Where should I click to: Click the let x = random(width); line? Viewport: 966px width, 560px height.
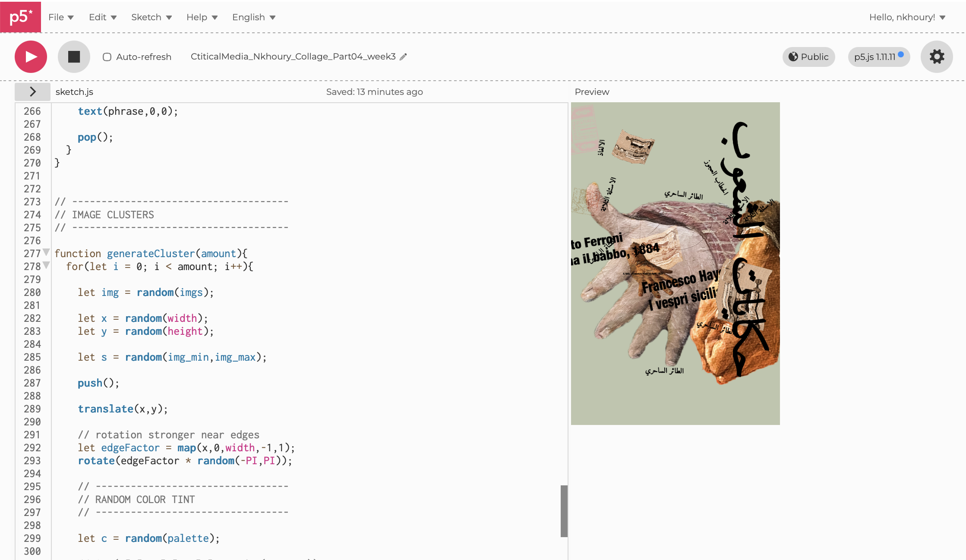tap(143, 318)
